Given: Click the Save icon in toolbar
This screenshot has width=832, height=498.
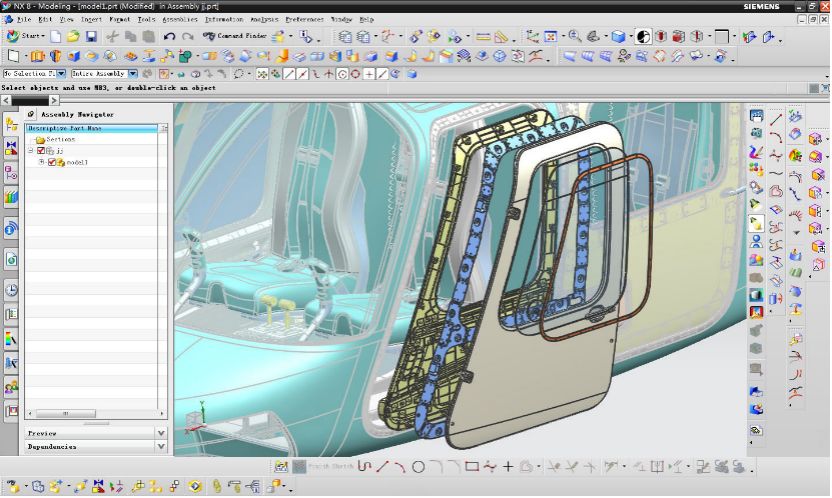Looking at the screenshot, I should click(x=91, y=37).
